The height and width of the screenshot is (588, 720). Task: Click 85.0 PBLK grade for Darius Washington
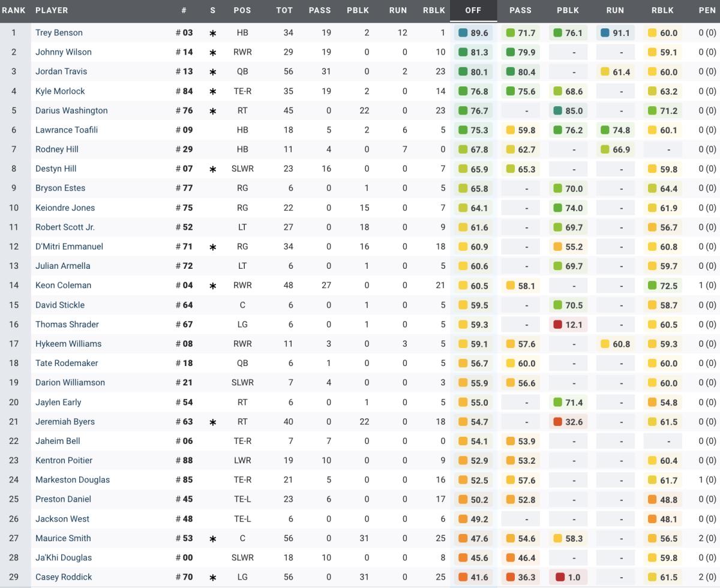[568, 111]
